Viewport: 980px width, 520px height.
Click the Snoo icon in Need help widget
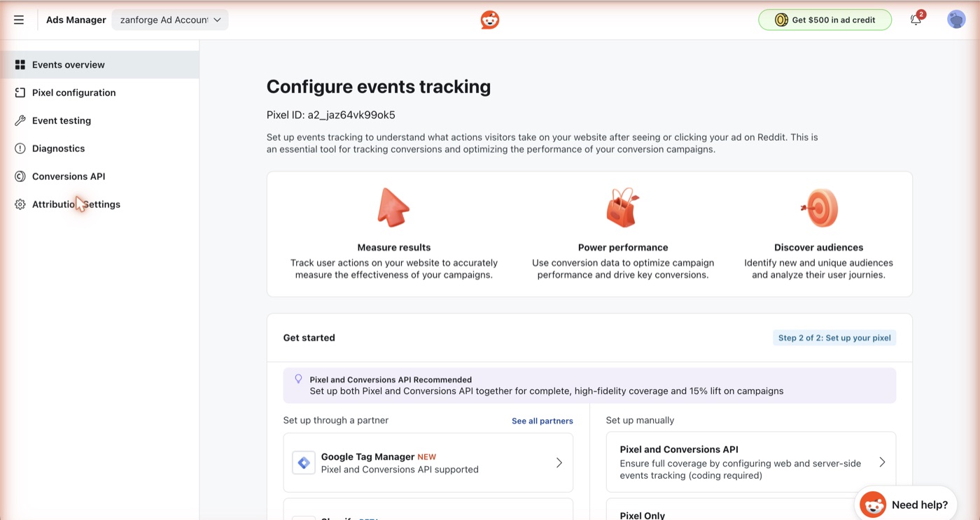pyautogui.click(x=873, y=505)
